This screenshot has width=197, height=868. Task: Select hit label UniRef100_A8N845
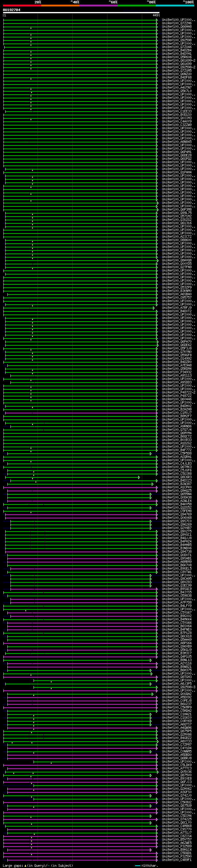coord(177,142)
